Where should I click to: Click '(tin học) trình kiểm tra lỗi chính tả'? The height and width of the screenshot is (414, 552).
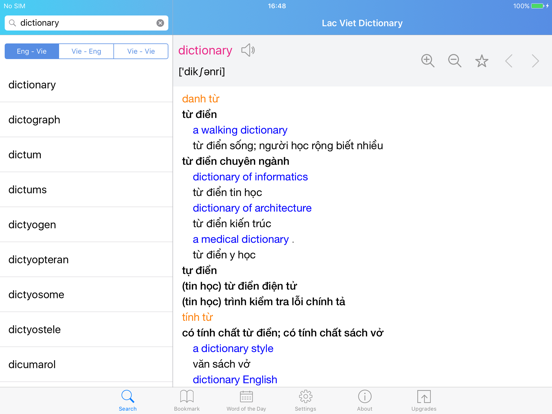pyautogui.click(x=263, y=302)
